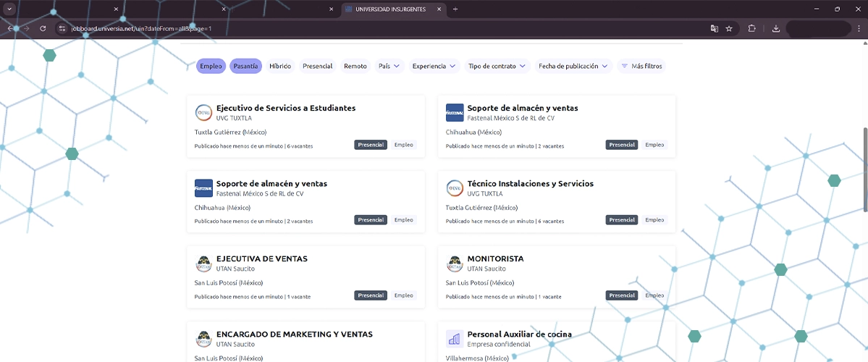
Task: Open the browser downloads icon
Action: 776,28
